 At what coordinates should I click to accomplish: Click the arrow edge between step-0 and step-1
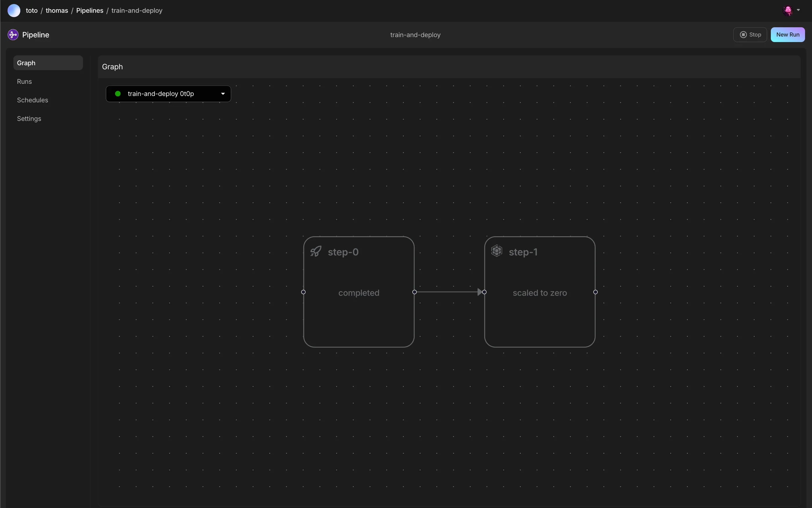(x=449, y=292)
